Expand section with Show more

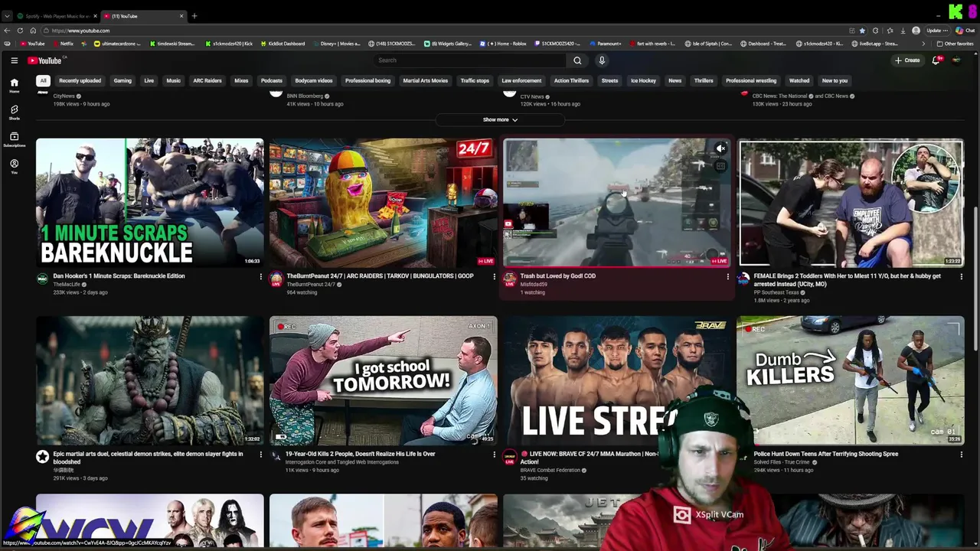500,119
